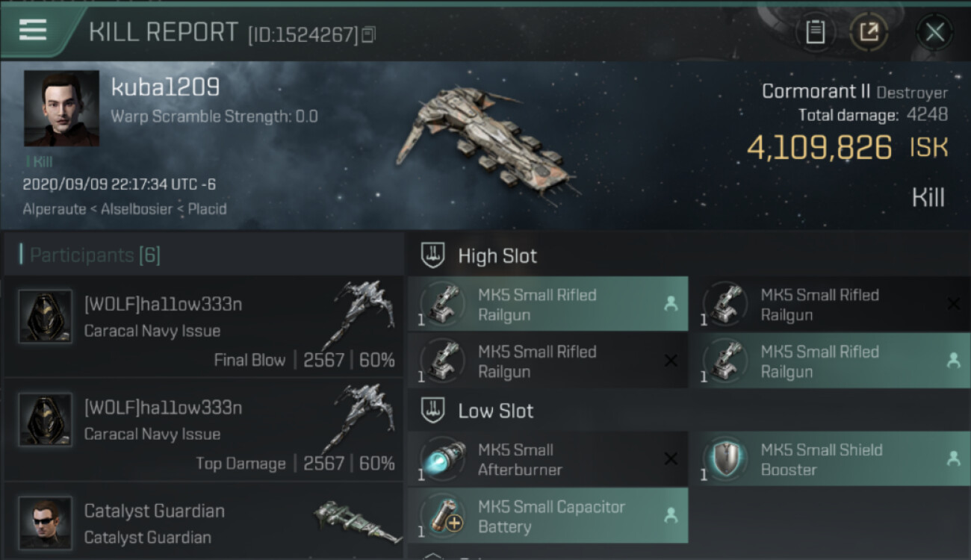Select Top Damage hallow333n participant entry
The height and width of the screenshot is (560, 971).
[202, 430]
